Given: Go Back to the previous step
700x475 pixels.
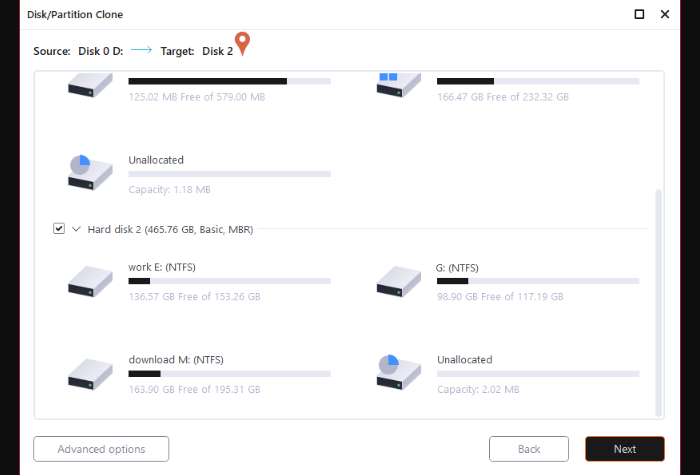Looking at the screenshot, I should coord(529,449).
